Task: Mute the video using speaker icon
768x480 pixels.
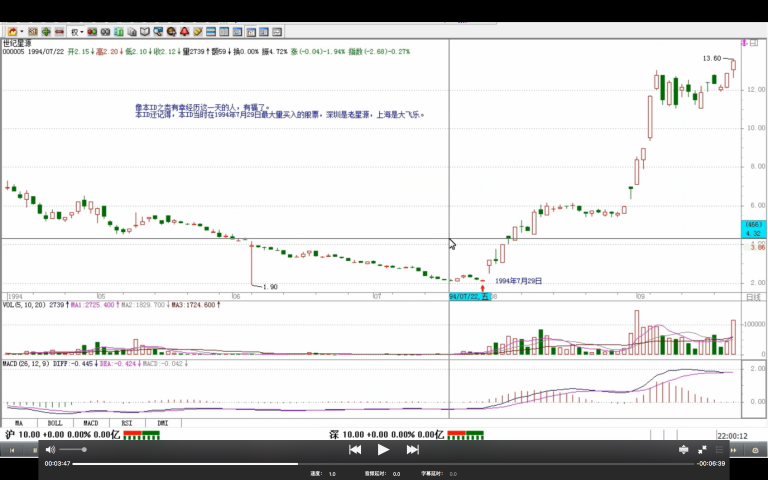Action: pos(50,450)
